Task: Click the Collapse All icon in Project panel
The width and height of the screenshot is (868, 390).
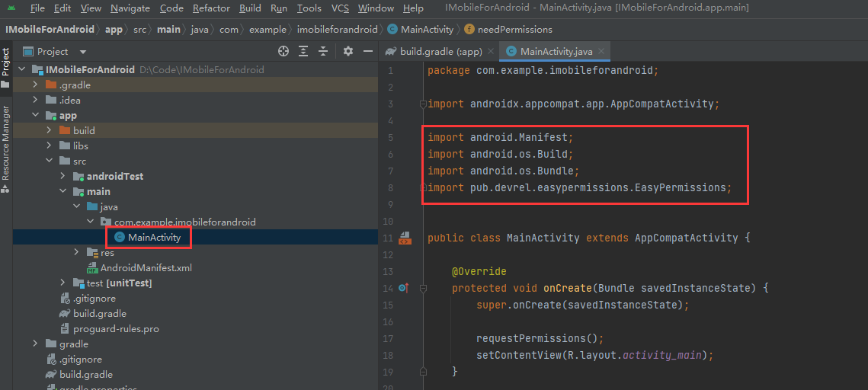Action: [x=325, y=51]
